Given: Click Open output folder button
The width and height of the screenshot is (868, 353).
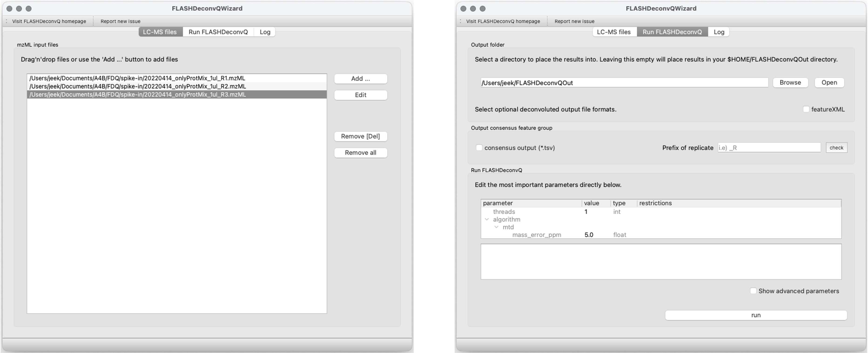Looking at the screenshot, I should coord(829,83).
